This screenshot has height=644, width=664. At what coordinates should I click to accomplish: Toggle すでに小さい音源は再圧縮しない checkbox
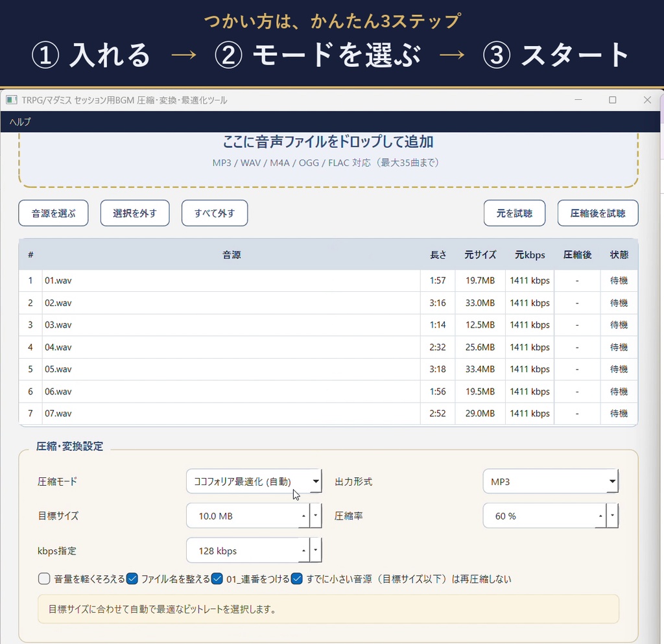point(297,578)
